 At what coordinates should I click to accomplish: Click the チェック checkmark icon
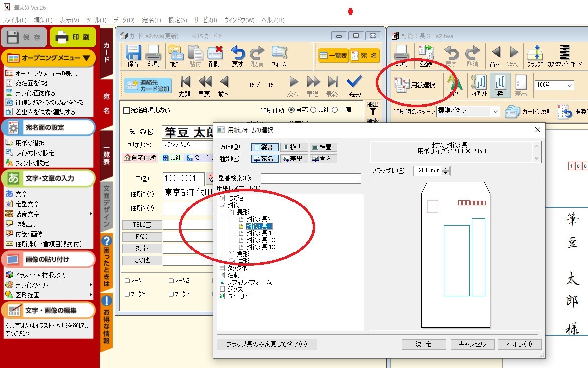pos(354,86)
